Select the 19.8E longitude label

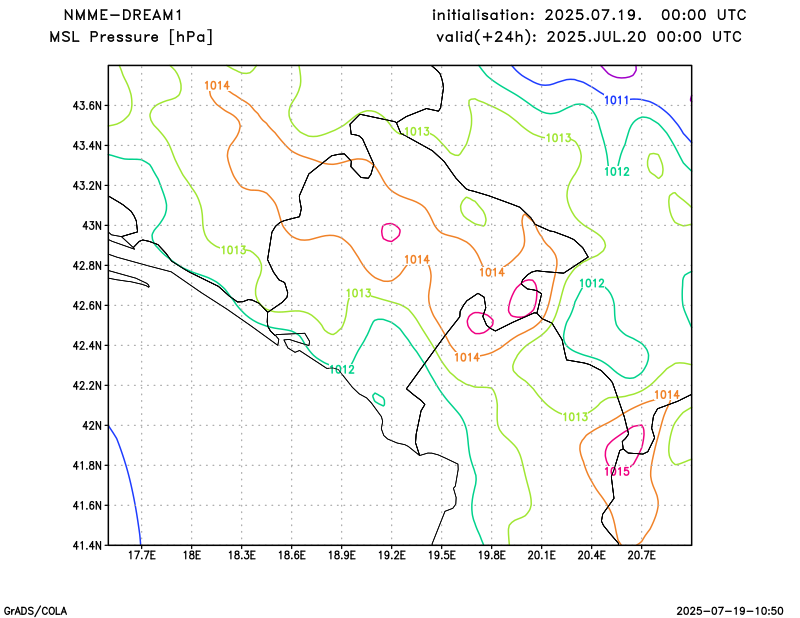coord(491,555)
